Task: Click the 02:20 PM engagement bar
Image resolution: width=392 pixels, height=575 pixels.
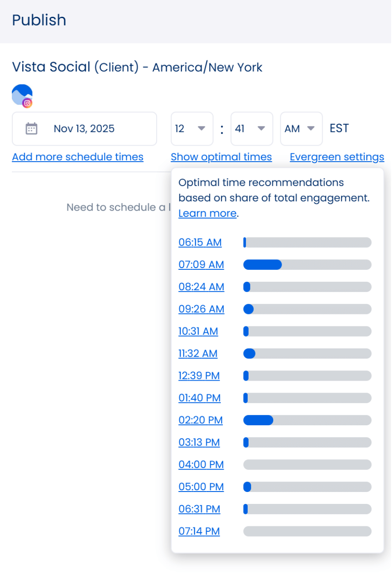Action: 307,420
